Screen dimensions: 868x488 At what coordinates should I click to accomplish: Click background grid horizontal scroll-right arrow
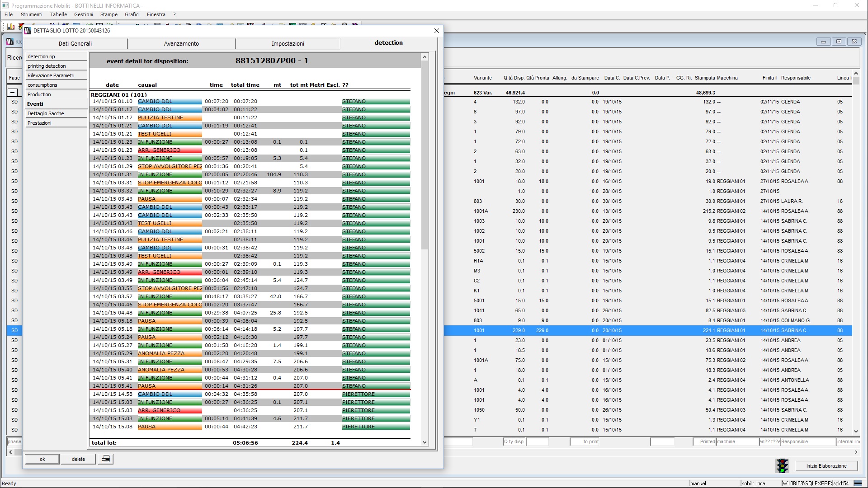856,452
